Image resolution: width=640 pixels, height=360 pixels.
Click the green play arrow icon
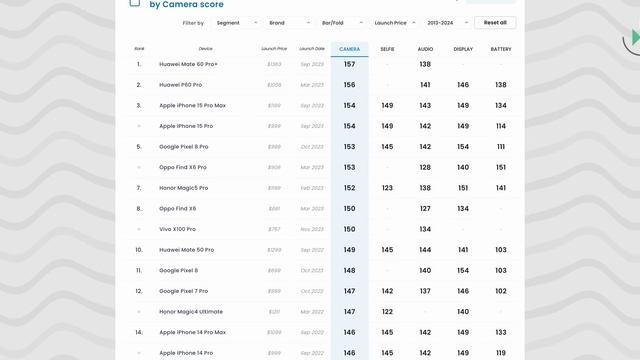pyautogui.click(x=636, y=37)
